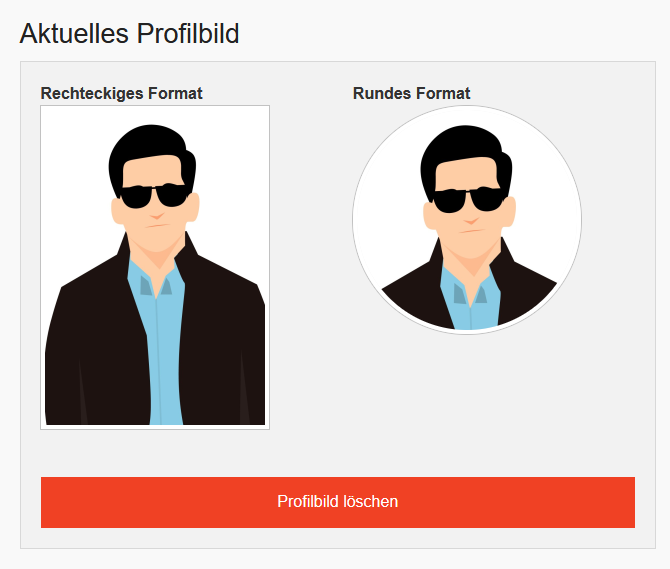Click the sunglasses in the round picture
This screenshot has width=670, height=569.
[x=466, y=199]
